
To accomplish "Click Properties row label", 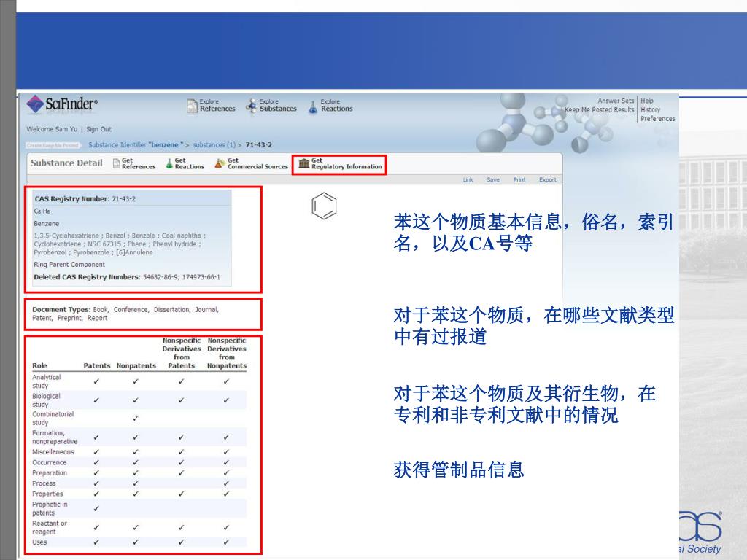I will 47,494.
